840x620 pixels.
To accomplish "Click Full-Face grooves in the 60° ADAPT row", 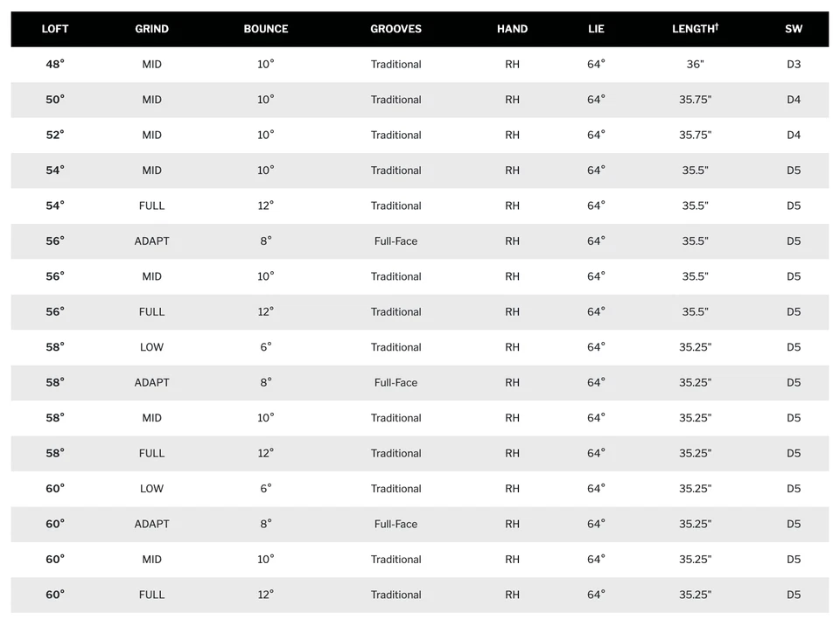I will [x=395, y=524].
